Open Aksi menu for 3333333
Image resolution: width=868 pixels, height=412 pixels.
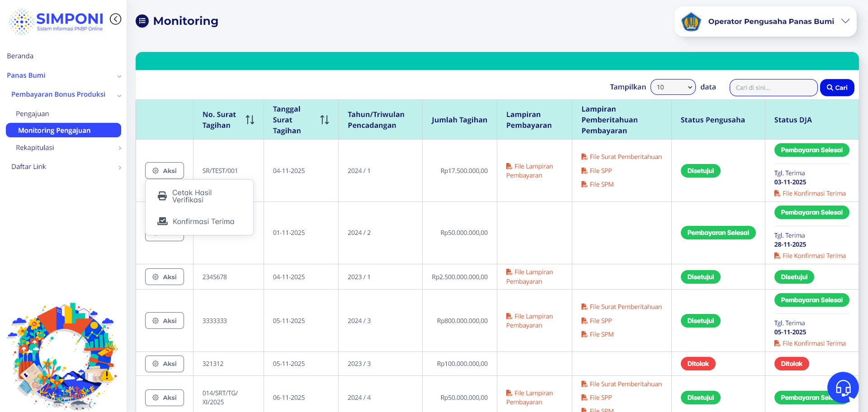coord(165,321)
